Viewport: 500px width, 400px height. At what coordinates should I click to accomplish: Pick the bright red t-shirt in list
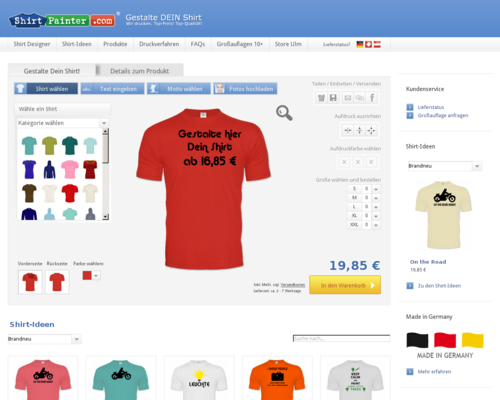pyautogui.click(x=70, y=193)
